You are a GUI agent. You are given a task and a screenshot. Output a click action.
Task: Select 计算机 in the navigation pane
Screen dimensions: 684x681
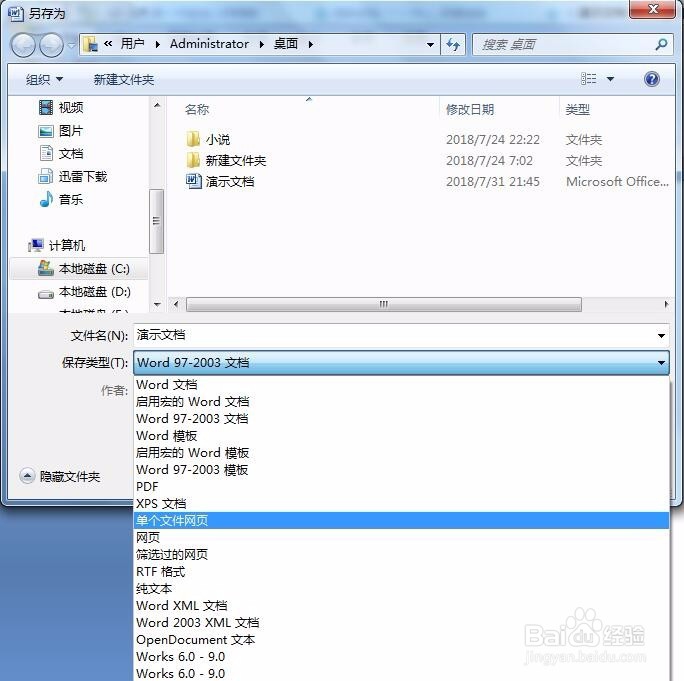(x=57, y=246)
